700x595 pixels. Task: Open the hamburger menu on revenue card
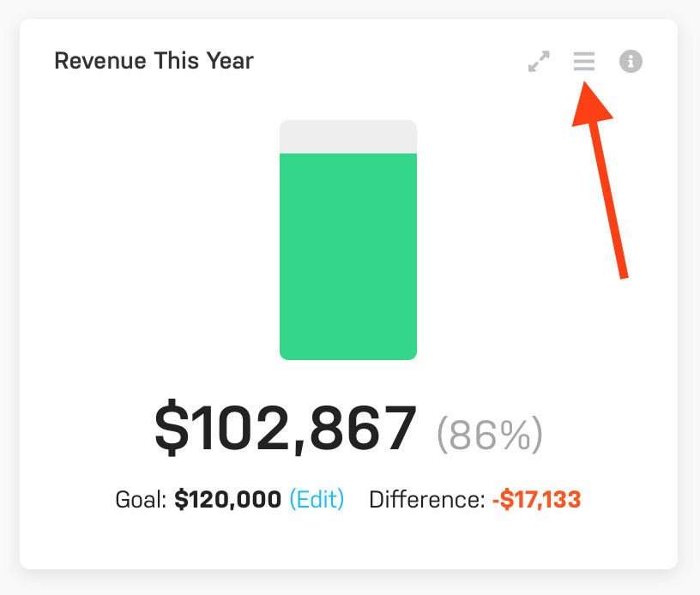[584, 61]
